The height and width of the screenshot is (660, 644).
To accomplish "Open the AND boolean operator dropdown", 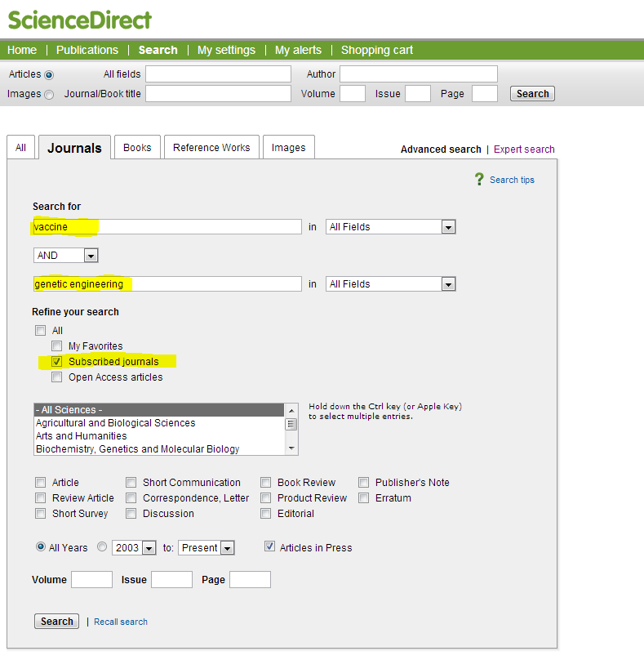I will click(91, 255).
